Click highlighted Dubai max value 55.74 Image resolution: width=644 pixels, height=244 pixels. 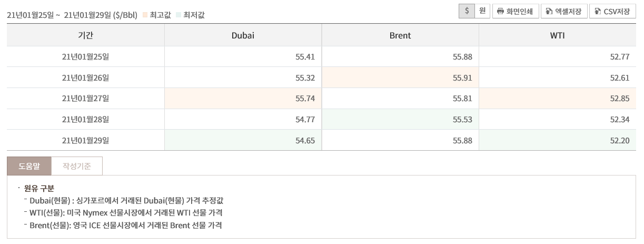305,99
